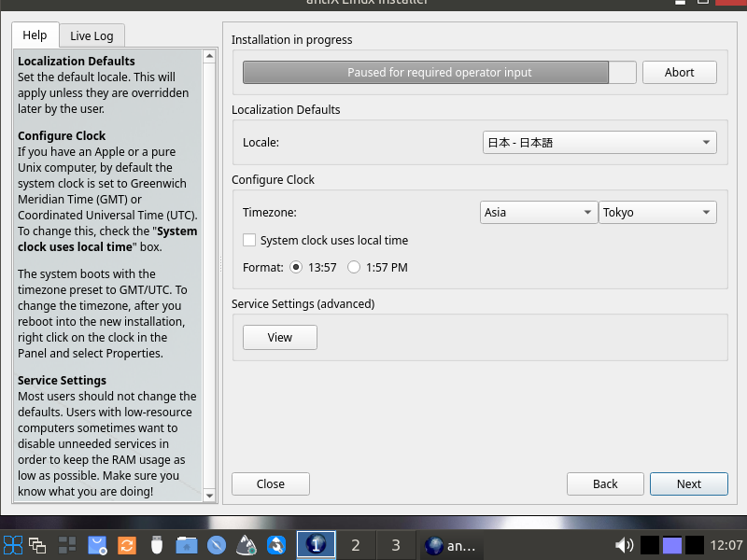
Task: Click the help panel scrollbar down arrow
Action: 209,495
